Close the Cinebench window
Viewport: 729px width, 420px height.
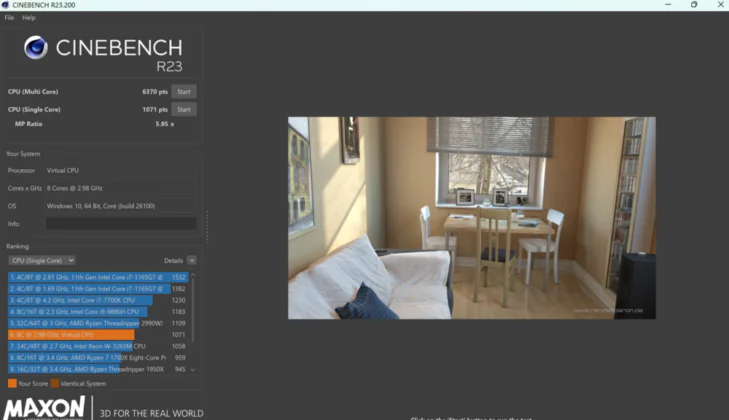720,5
